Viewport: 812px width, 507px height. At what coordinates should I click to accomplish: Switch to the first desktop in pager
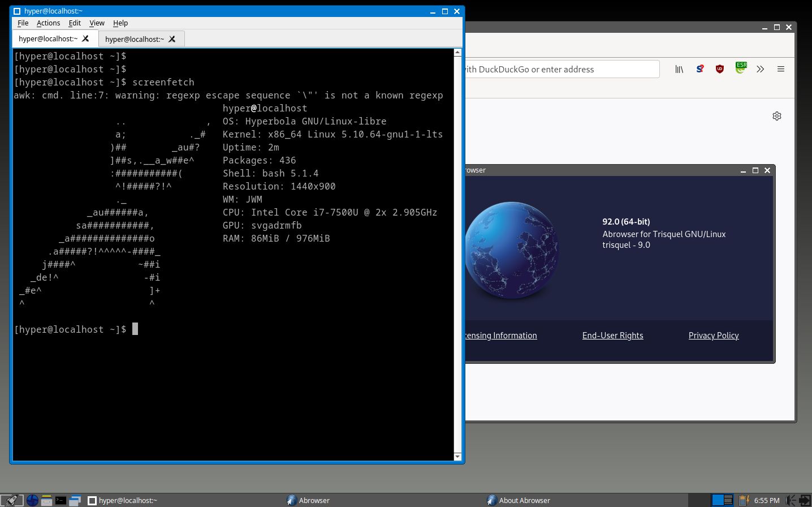[717, 500]
